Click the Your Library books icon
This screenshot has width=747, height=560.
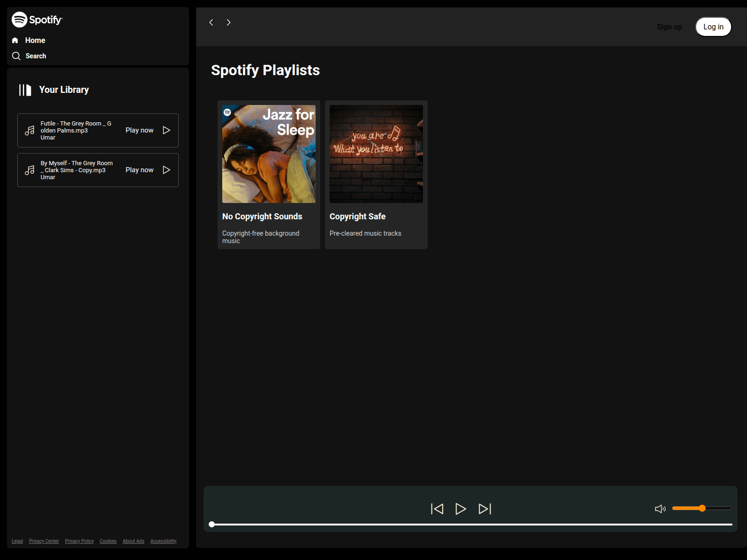tap(25, 90)
